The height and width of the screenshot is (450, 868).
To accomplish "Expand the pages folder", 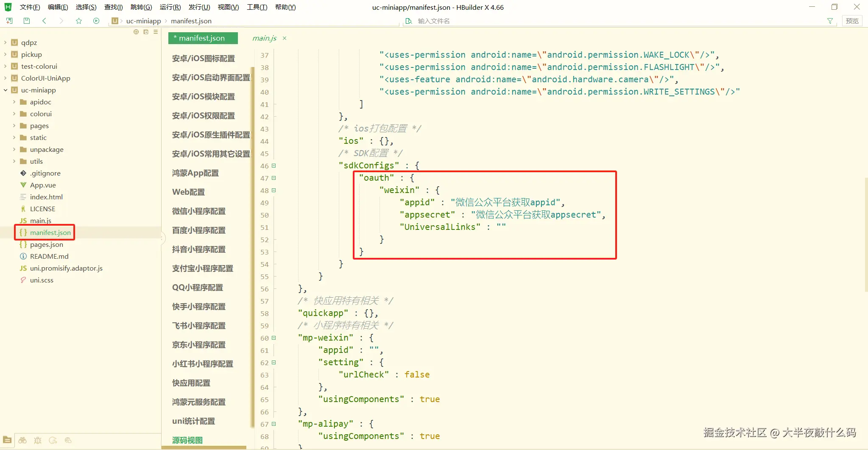I will (x=14, y=126).
